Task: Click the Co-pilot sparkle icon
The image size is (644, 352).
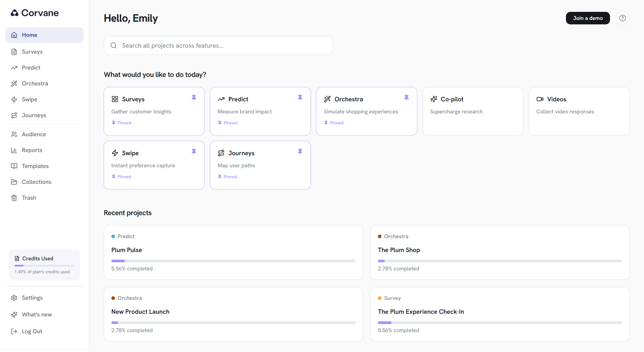Action: pos(434,99)
